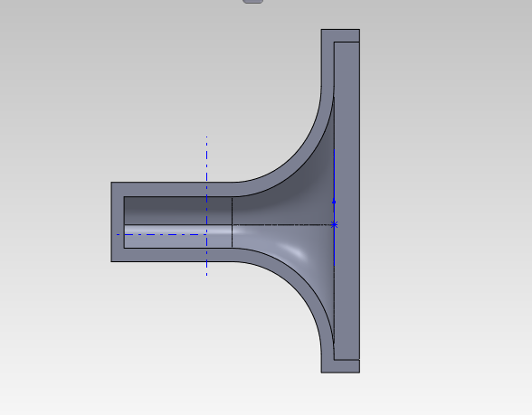Viewport: 532px width, 415px height.
Task: Click the blue origin star marker
Action: [x=334, y=224]
